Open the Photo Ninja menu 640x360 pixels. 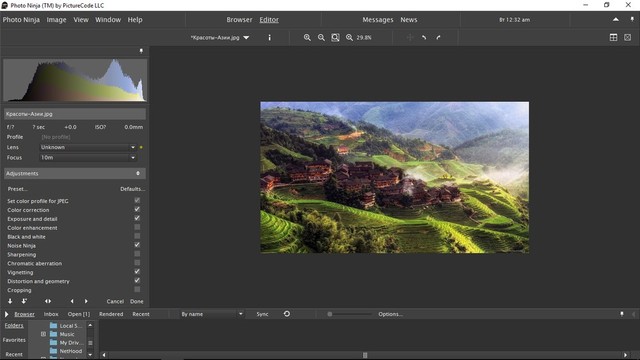tap(21, 20)
